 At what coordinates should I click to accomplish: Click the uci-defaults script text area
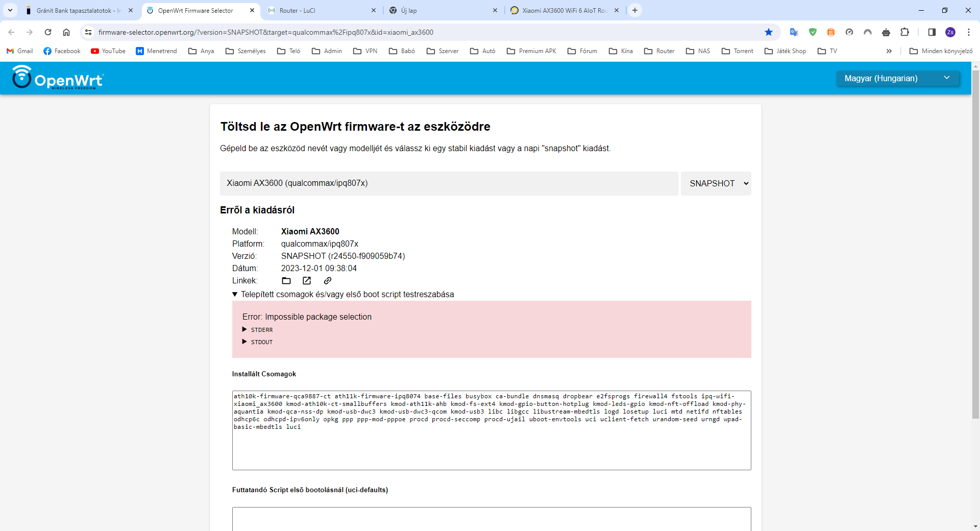pos(492,519)
